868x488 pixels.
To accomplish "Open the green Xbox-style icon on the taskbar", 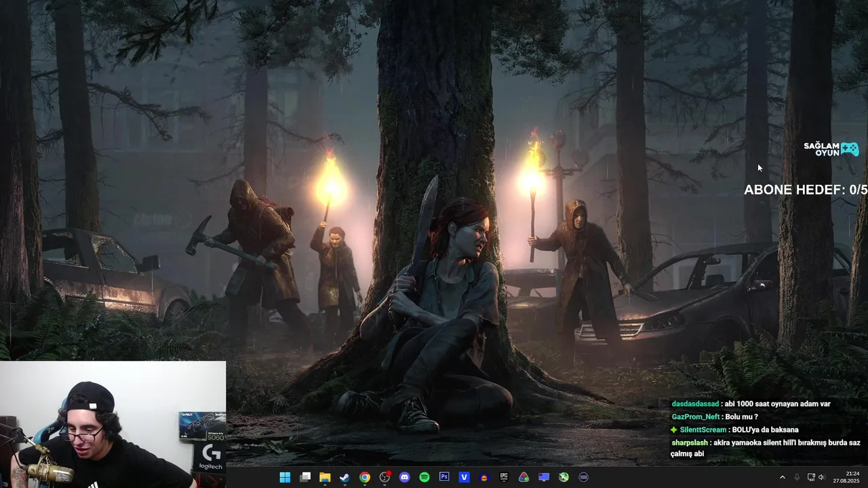I will pyautogui.click(x=564, y=477).
